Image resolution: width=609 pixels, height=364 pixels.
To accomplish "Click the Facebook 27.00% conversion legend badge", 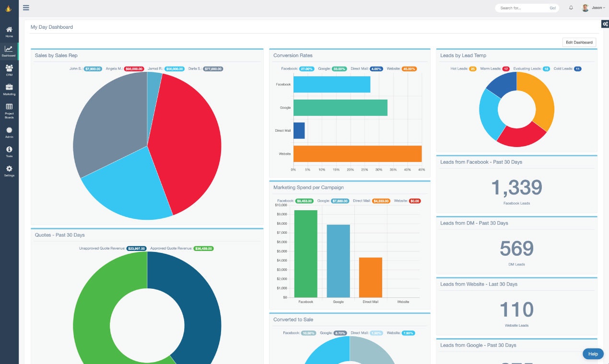I will click(307, 69).
